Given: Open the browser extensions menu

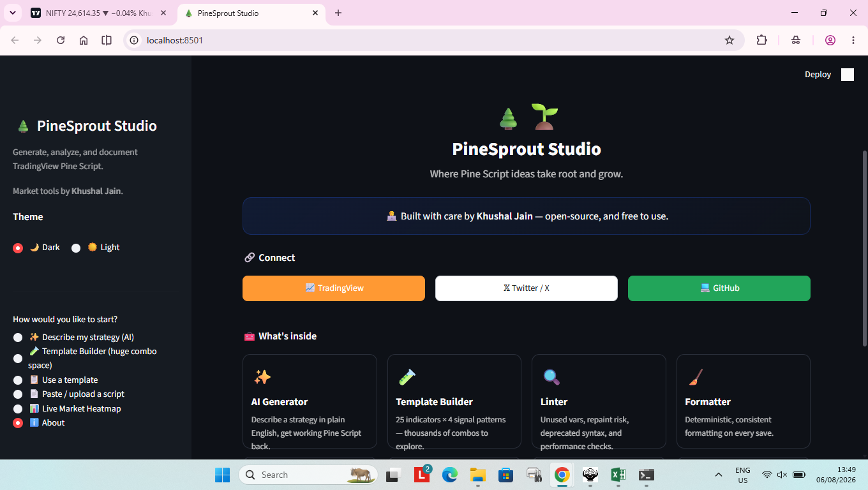Looking at the screenshot, I should coord(761,40).
